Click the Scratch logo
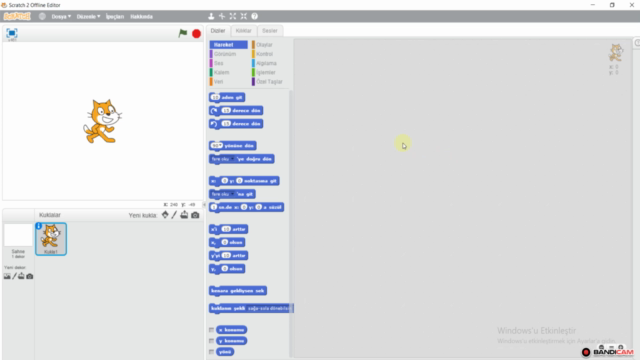The width and height of the screenshot is (640, 360). tap(17, 16)
